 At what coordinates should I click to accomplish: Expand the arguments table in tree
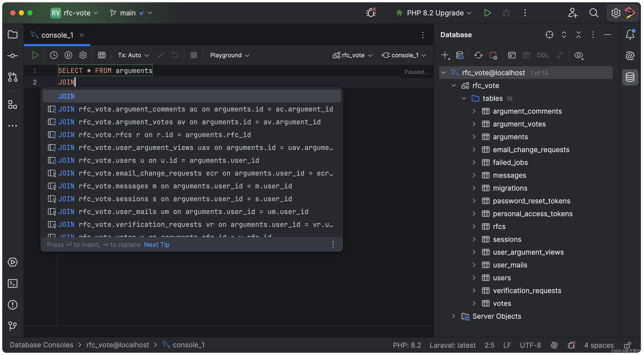pyautogui.click(x=475, y=137)
